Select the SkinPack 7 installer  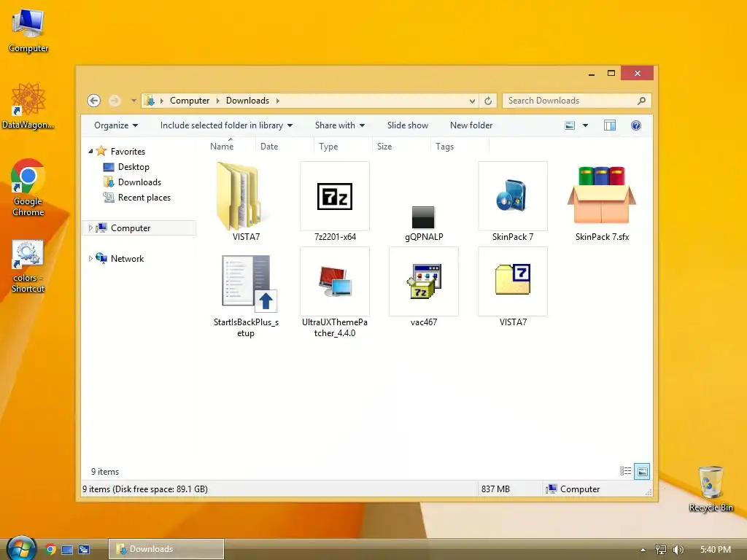pos(512,195)
